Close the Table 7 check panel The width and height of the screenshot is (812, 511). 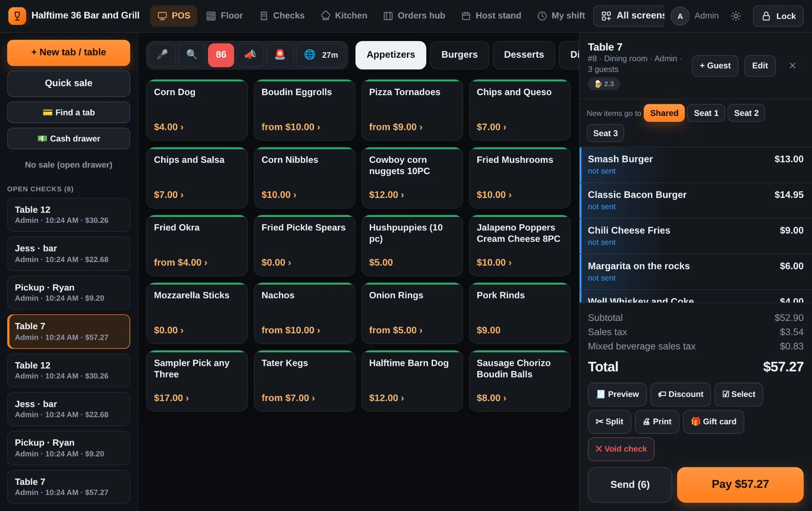point(793,66)
